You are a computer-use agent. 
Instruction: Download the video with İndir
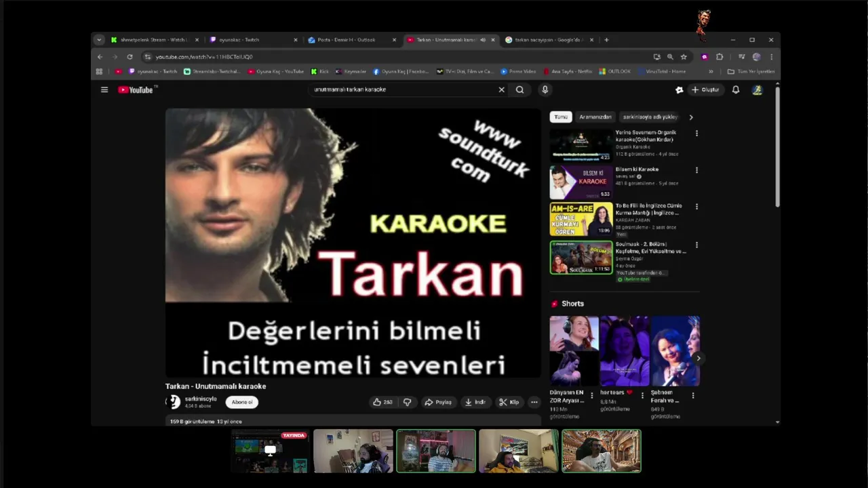[x=475, y=402]
